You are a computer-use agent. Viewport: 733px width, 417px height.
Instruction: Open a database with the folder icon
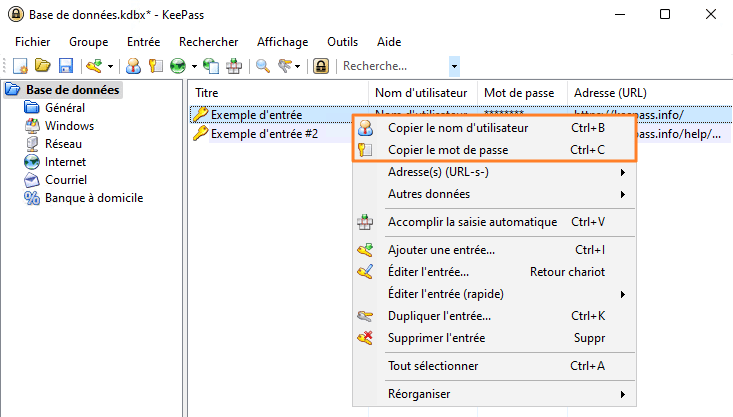(x=43, y=66)
